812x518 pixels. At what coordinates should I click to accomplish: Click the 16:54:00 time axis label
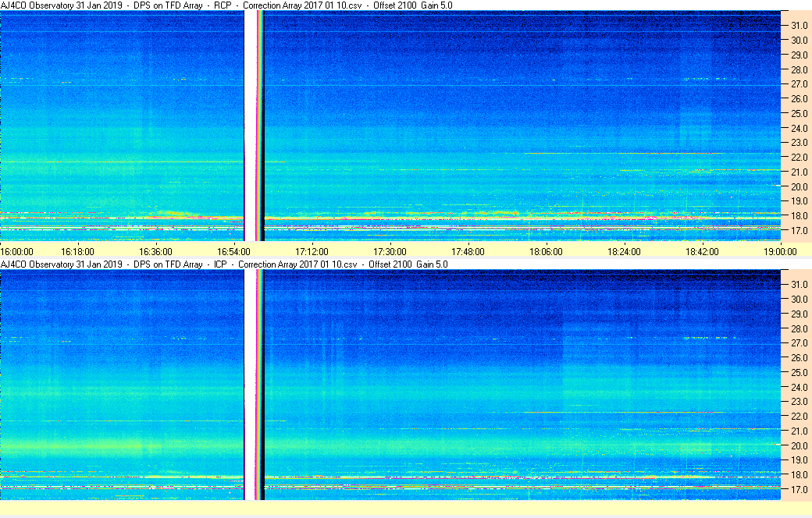pos(233,252)
